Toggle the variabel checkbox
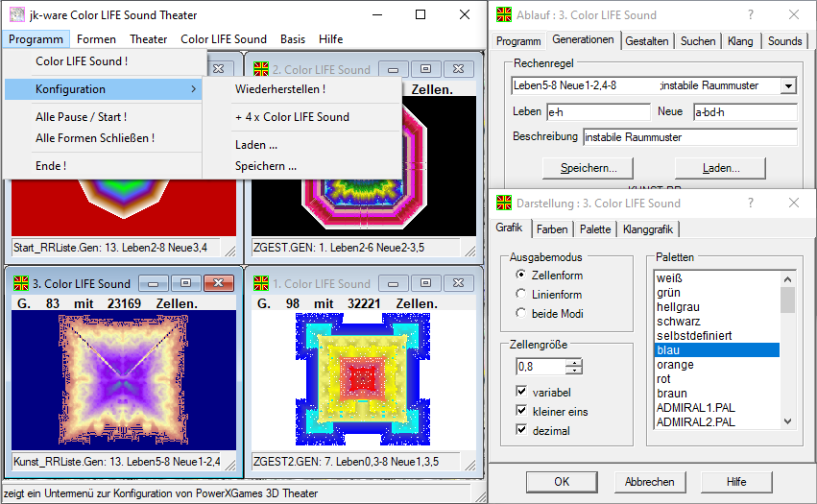 (521, 391)
